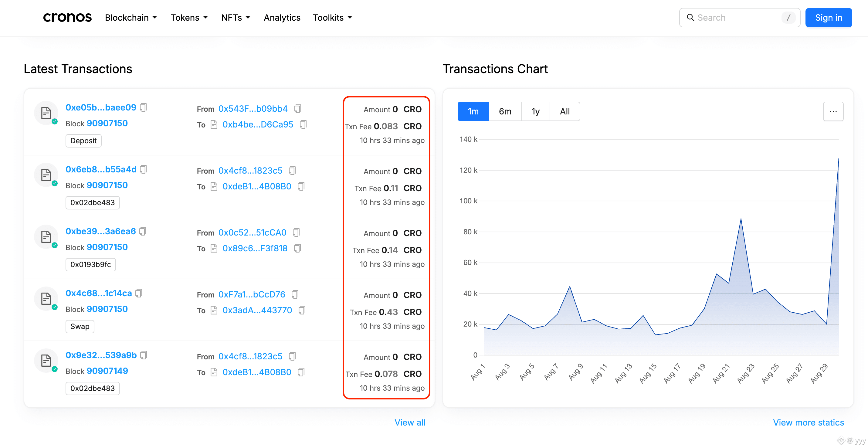Click the Cronos logo
This screenshot has width=868, height=448.
click(x=67, y=18)
